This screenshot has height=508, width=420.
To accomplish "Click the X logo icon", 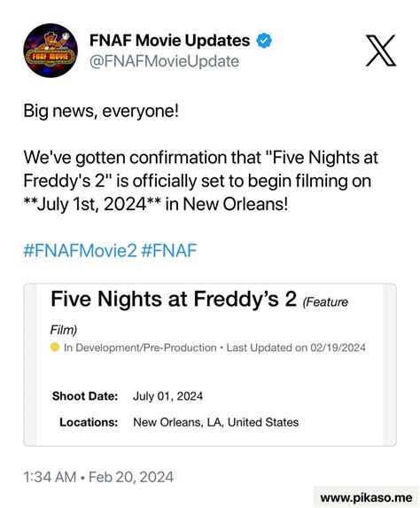I will pos(381,51).
